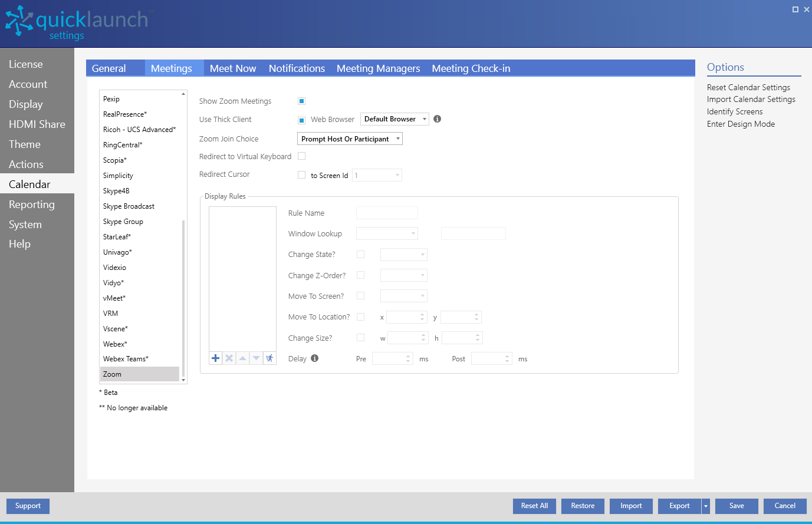Switch to the Meeting Check-in tab
Viewport: 812px width, 524px height.
coord(471,68)
